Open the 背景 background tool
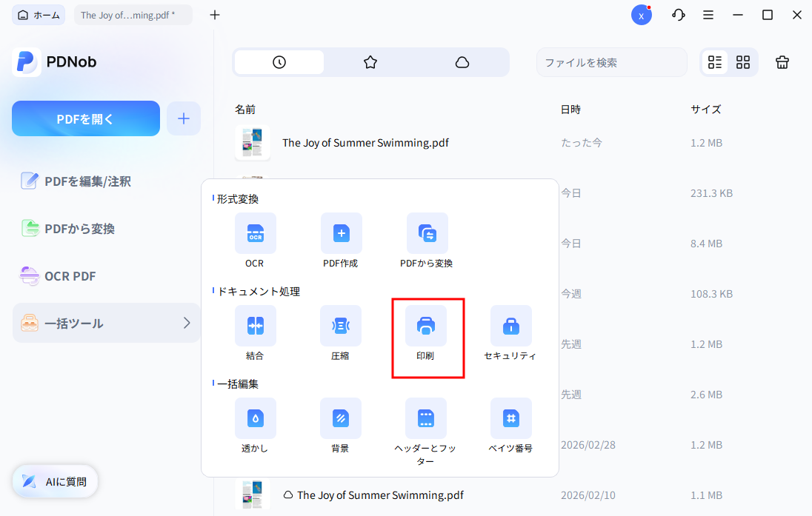Screen dimensions: 812x516 coord(340,418)
